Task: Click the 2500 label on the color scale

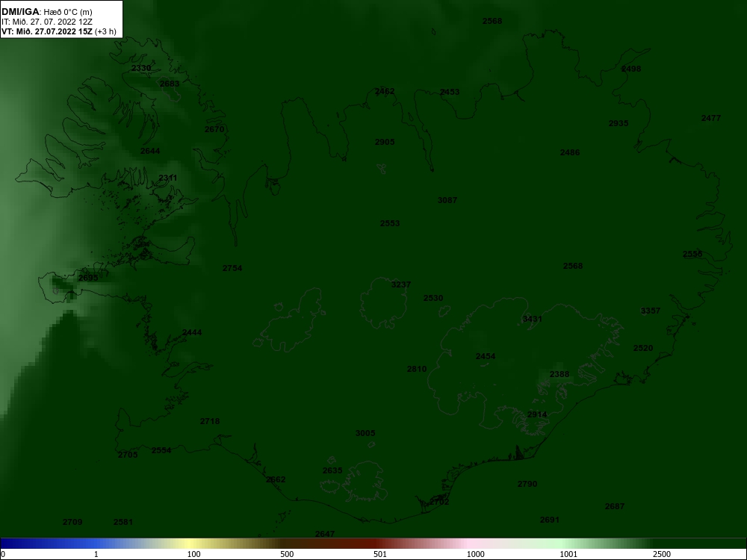Action: click(662, 554)
